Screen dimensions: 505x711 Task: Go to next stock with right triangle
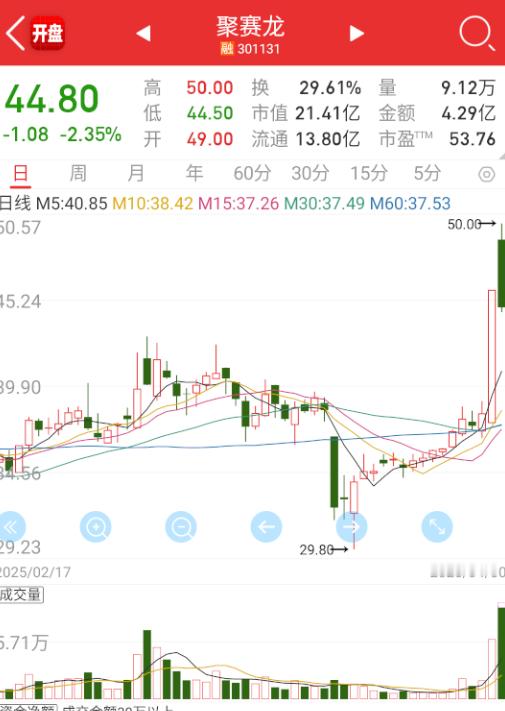[357, 33]
